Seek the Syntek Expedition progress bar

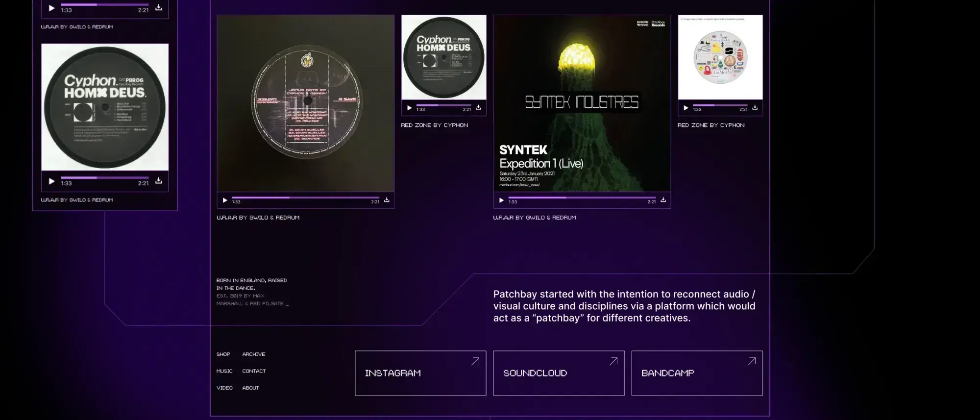click(582, 198)
